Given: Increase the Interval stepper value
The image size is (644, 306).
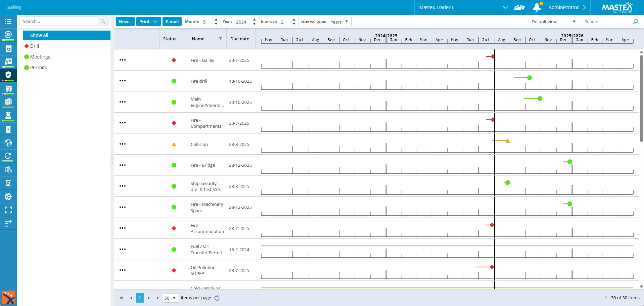Looking at the screenshot, I should pyautogui.click(x=294, y=20).
